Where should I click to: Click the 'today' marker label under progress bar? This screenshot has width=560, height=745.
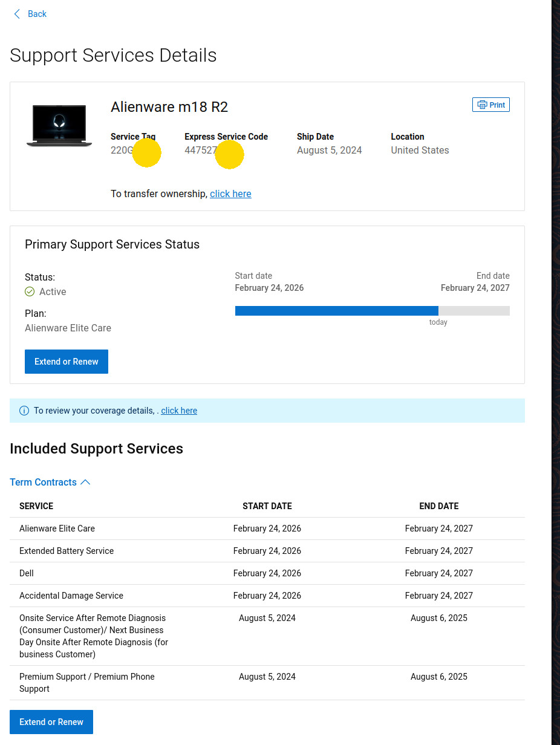[x=438, y=322]
